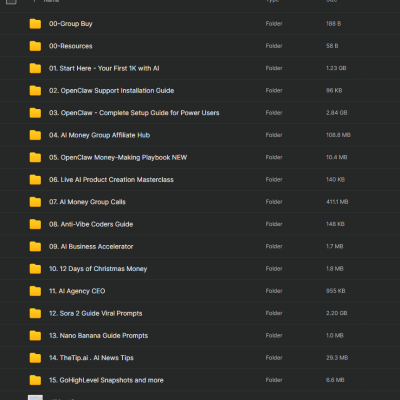Image resolution: width=400 pixels, height=400 pixels.
Task: Click folder icon of 10. 12 Days of Christmas Money
Action: pyautogui.click(x=35, y=269)
